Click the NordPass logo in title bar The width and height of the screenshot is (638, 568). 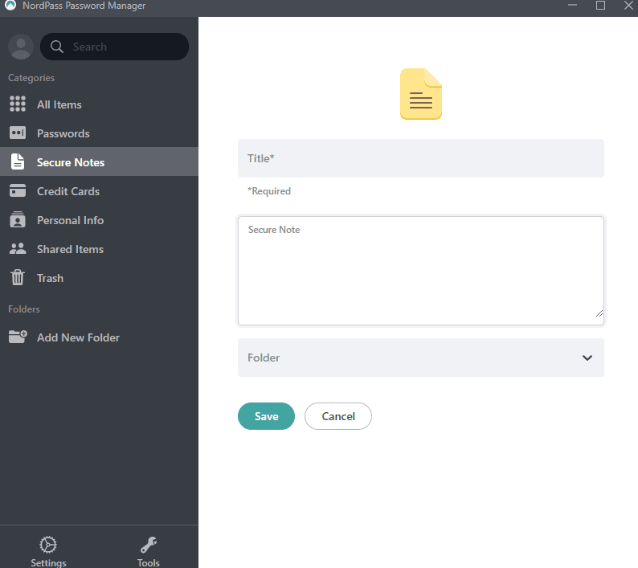tap(11, 5)
